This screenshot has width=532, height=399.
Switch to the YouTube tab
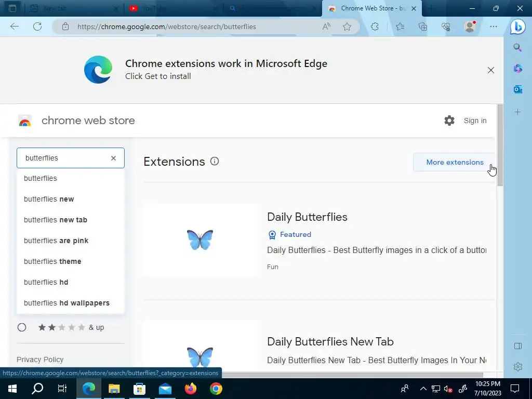(x=173, y=8)
